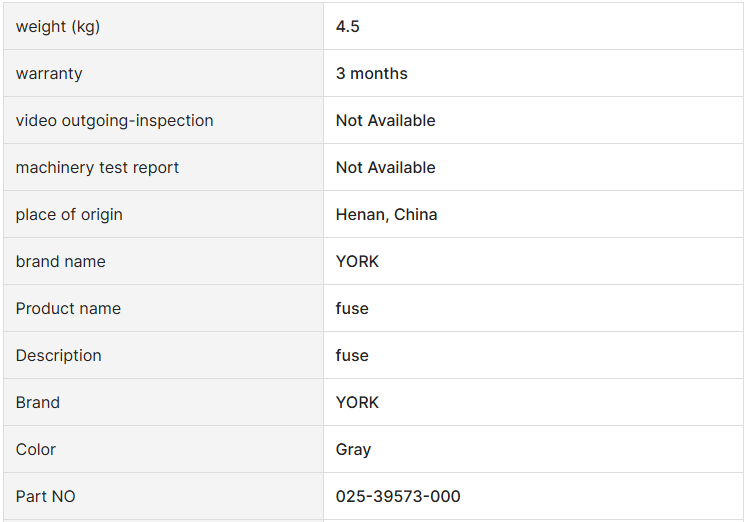
Task: Click the "Color" label cell
Action: click(x=36, y=450)
